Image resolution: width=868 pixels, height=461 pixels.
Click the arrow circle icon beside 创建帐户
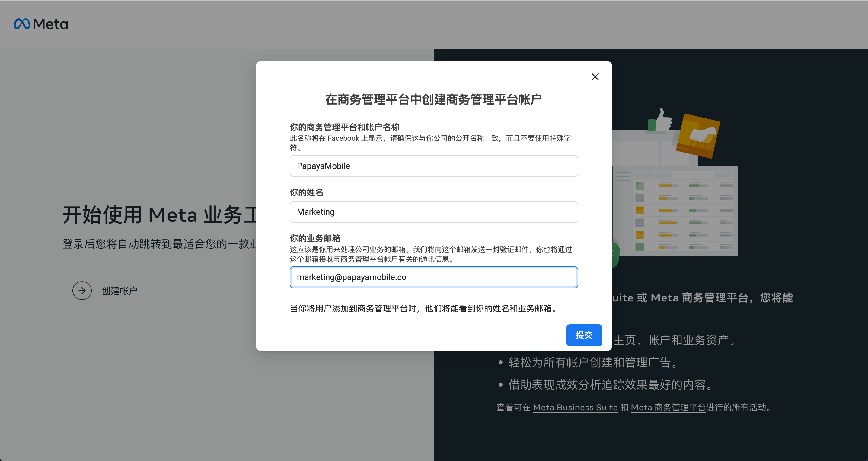(82, 291)
